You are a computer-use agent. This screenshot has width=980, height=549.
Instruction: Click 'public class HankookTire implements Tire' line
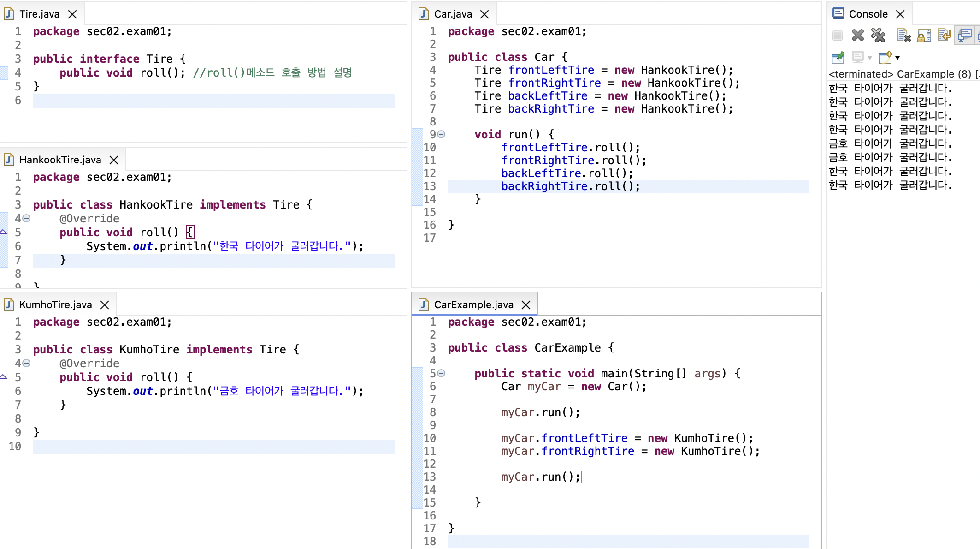click(173, 204)
